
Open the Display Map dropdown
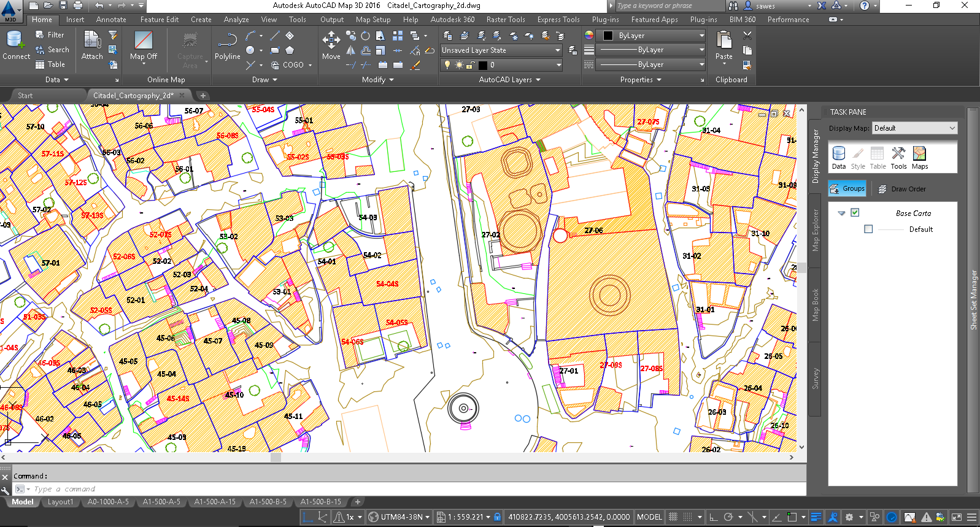click(914, 128)
